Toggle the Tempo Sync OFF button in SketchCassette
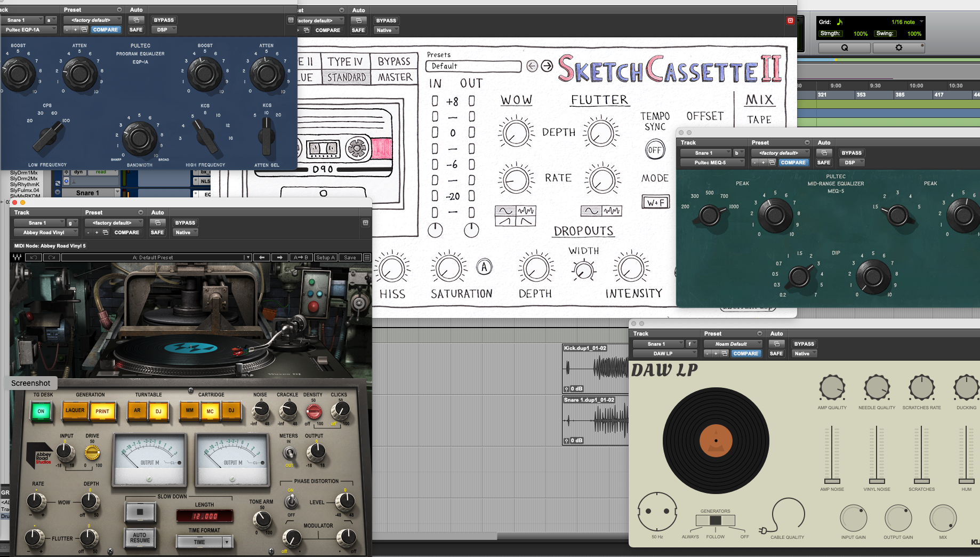This screenshot has width=980, height=557. click(655, 150)
